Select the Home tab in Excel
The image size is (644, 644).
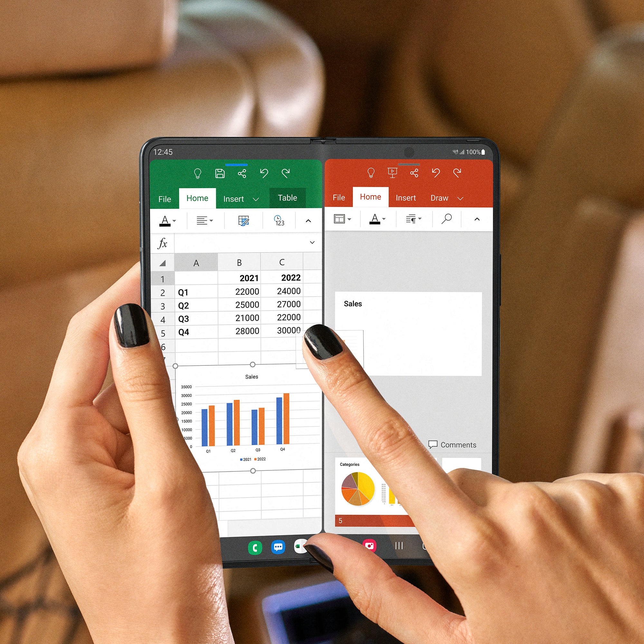(199, 197)
